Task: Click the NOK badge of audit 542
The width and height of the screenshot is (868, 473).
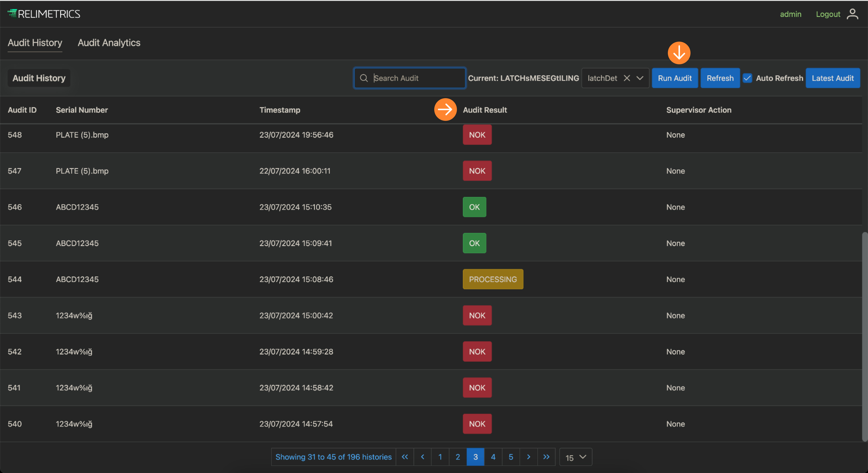Action: [477, 351]
